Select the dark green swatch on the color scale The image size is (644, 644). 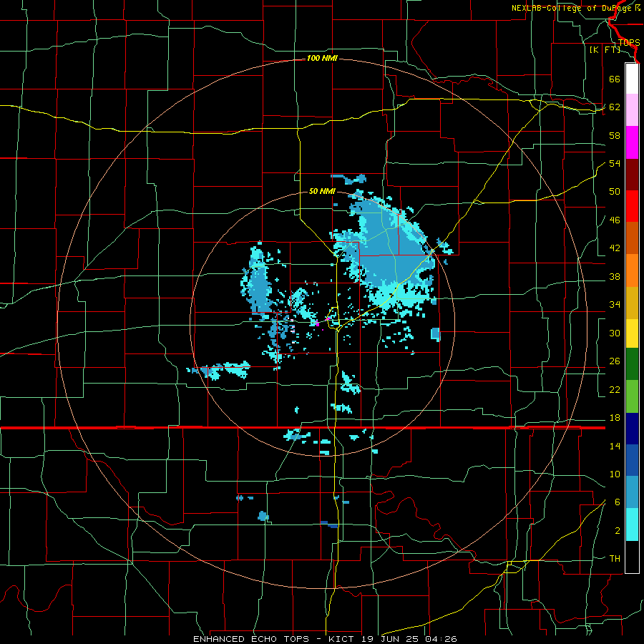[x=632, y=364]
